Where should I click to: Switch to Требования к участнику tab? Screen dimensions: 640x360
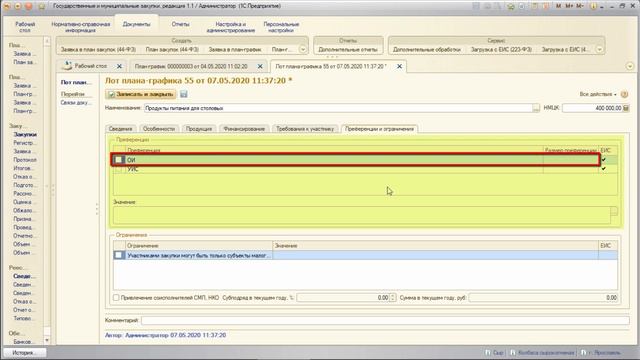point(305,129)
